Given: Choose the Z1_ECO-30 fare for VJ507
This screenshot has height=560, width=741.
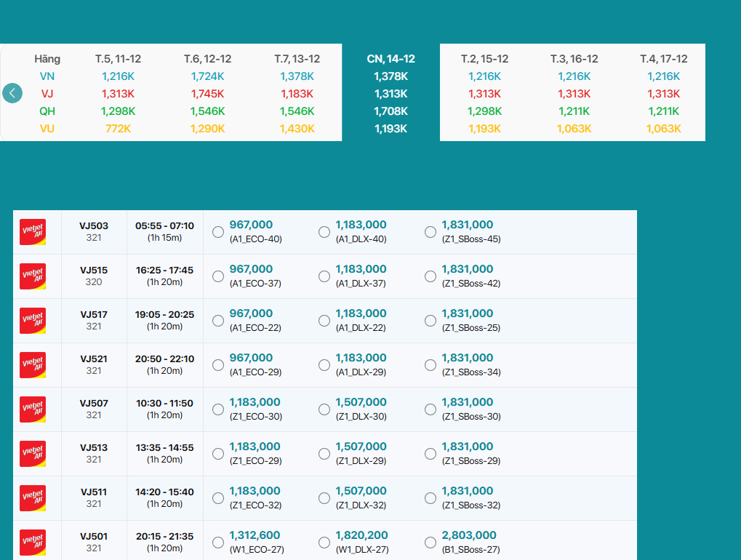Looking at the screenshot, I should (218, 409).
